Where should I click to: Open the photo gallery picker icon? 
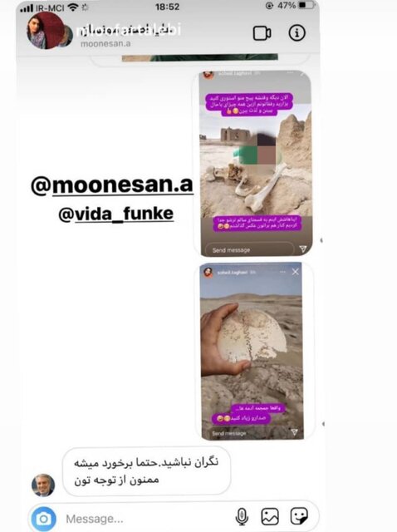(x=270, y=517)
